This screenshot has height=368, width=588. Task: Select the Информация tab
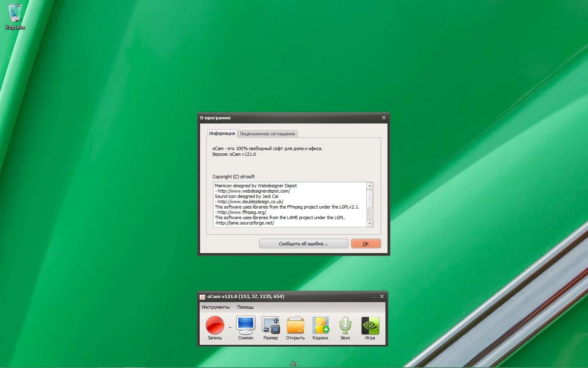click(222, 133)
